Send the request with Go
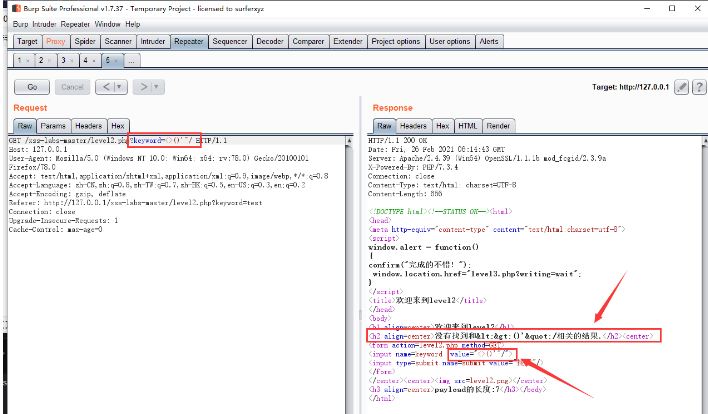 tap(32, 87)
